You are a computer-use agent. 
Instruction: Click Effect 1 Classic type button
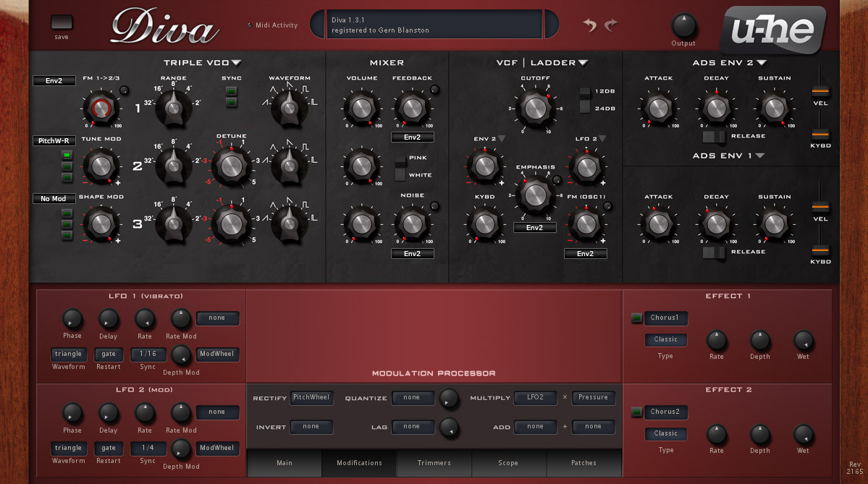pyautogui.click(x=665, y=339)
